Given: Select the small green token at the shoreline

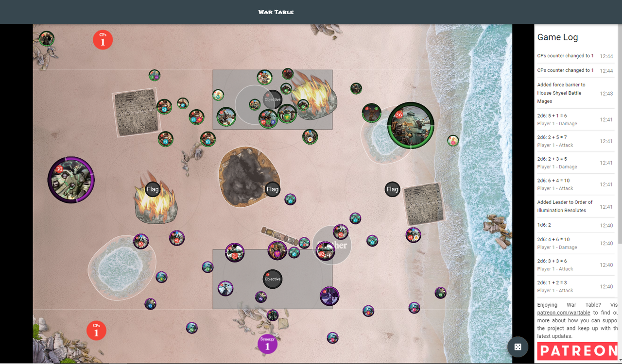Looking at the screenshot, I should pos(453,141).
